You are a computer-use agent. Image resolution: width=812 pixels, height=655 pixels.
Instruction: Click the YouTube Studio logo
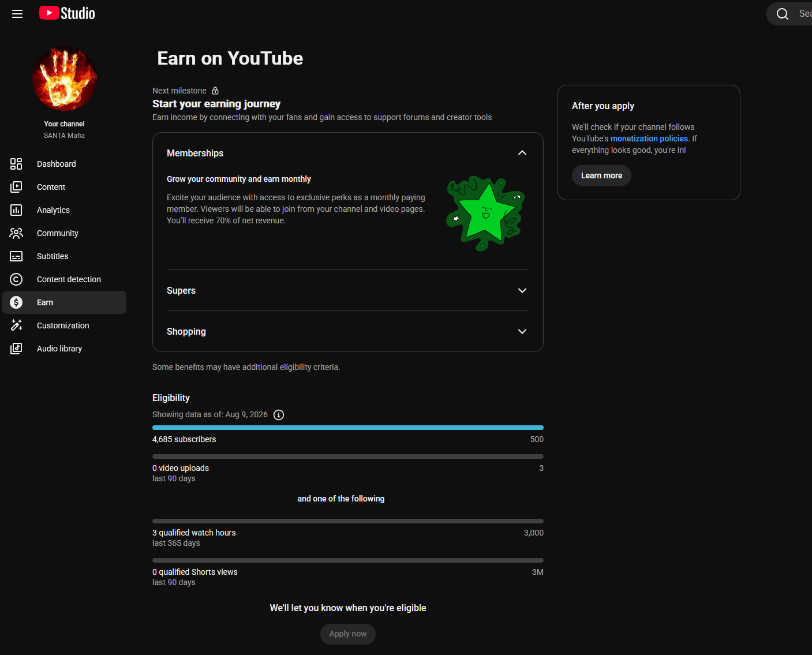[67, 13]
